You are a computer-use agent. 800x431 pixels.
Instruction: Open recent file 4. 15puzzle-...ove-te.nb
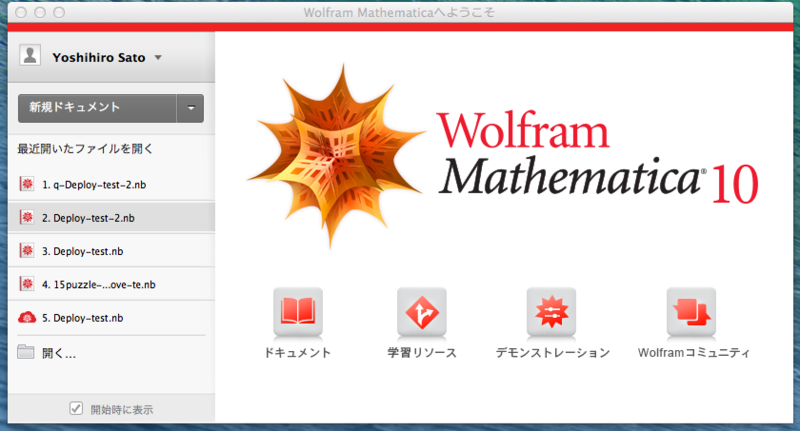[111, 284]
